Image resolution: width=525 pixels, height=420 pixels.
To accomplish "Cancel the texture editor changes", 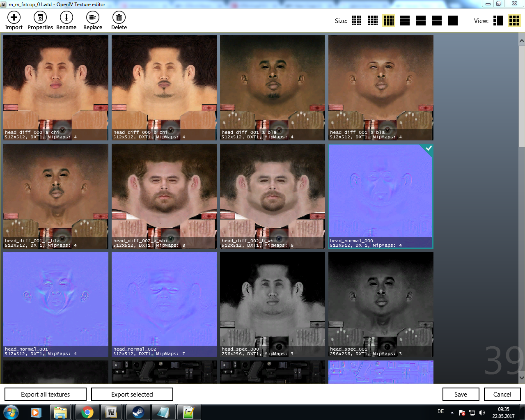I will tap(502, 394).
